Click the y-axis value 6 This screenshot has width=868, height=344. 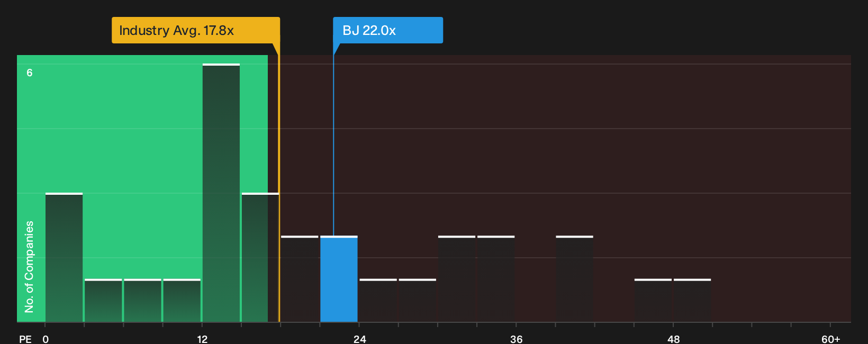tap(30, 73)
